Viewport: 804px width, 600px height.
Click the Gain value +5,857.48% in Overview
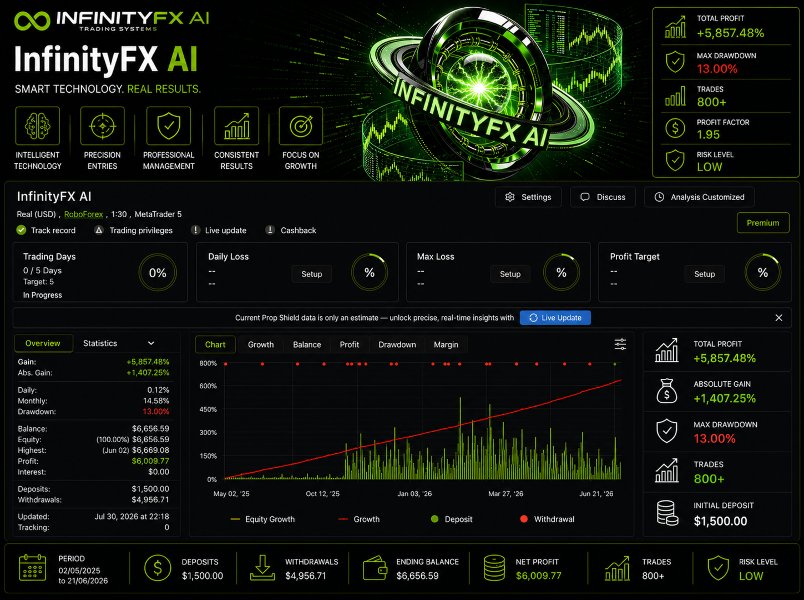pos(148,362)
